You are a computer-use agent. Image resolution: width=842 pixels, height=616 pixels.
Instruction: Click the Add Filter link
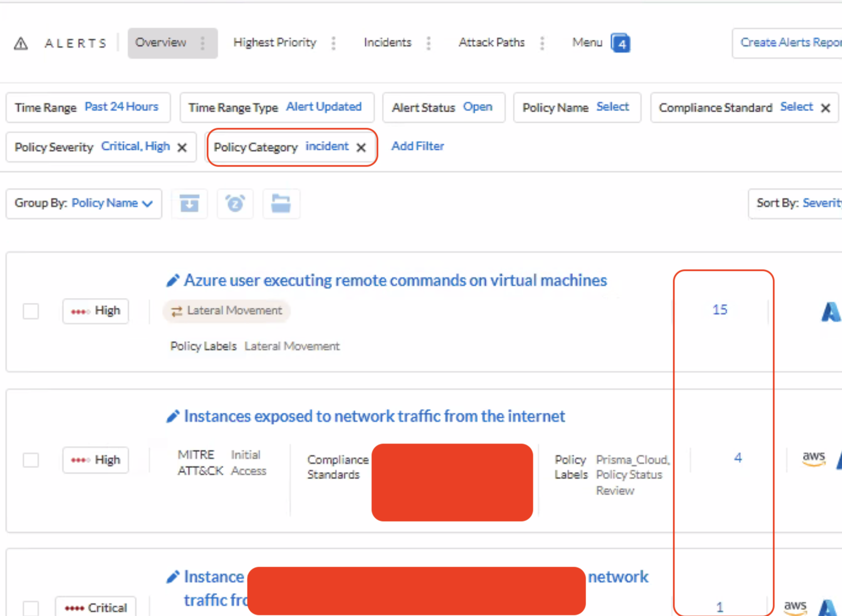pyautogui.click(x=417, y=146)
